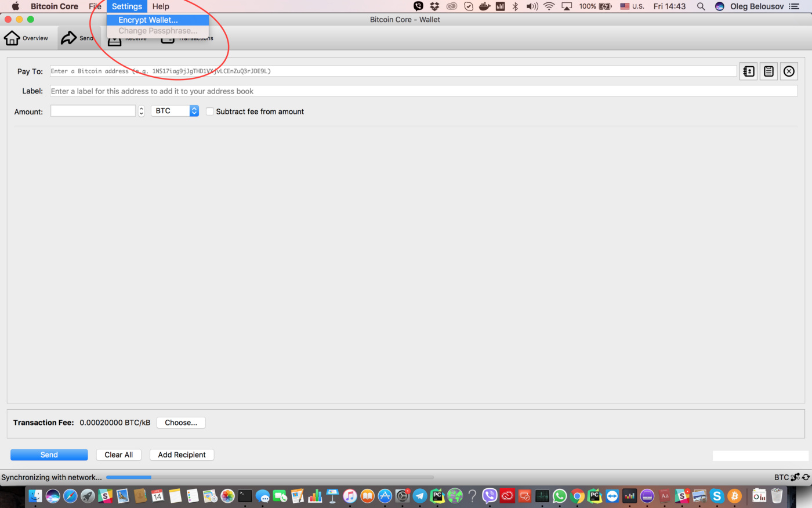Launch Safari from the Dock

coord(70,496)
